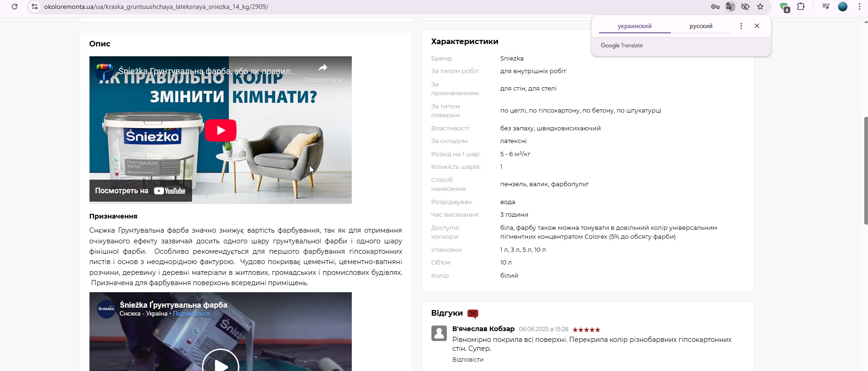Click the value 'вода' for Розріджувач
The width and height of the screenshot is (868, 371).
click(x=508, y=202)
